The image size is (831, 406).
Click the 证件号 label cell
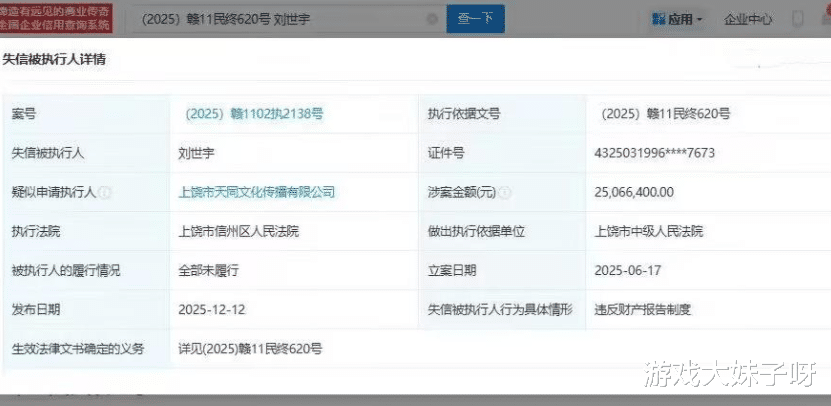tap(502, 153)
